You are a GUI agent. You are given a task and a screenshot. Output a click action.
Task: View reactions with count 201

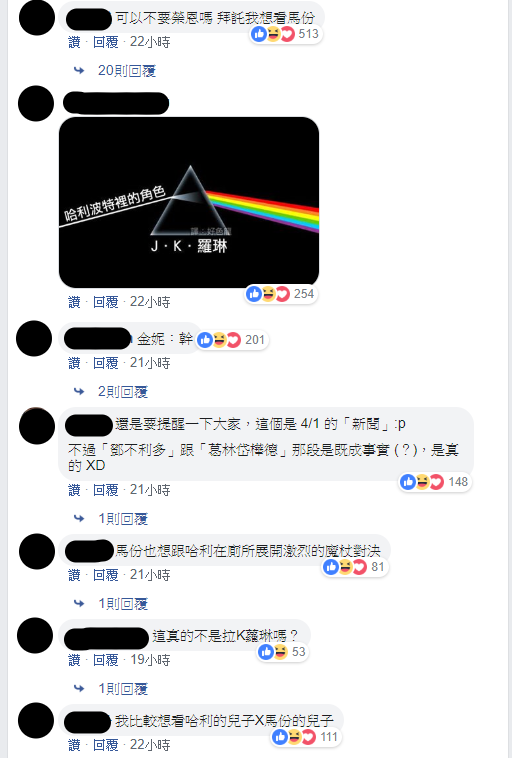pyautogui.click(x=232, y=340)
